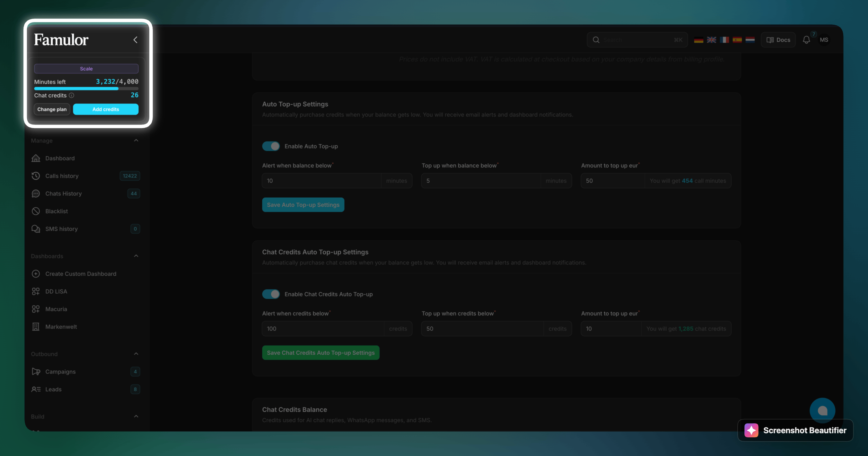Switch language to German flag
Image resolution: width=868 pixels, height=456 pixels.
pyautogui.click(x=698, y=40)
